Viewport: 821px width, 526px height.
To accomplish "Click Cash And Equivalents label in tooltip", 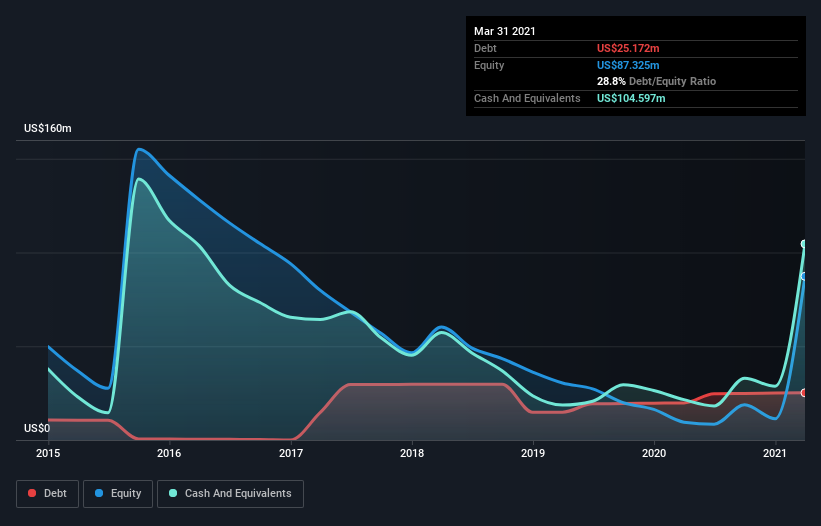I will 527,98.
